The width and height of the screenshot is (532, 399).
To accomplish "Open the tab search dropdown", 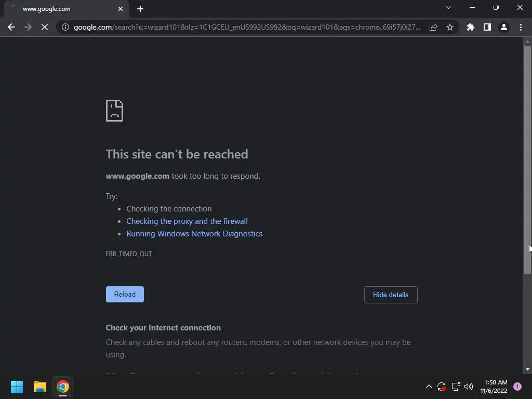I will [448, 7].
